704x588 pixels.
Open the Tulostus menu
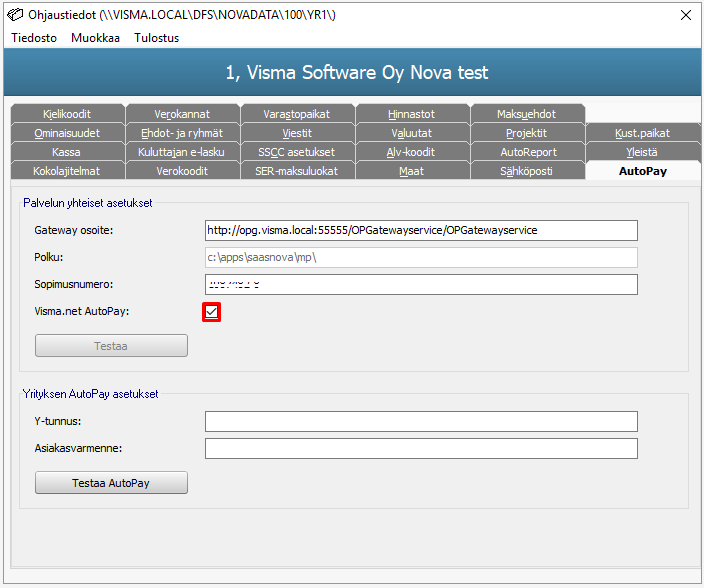(x=157, y=38)
